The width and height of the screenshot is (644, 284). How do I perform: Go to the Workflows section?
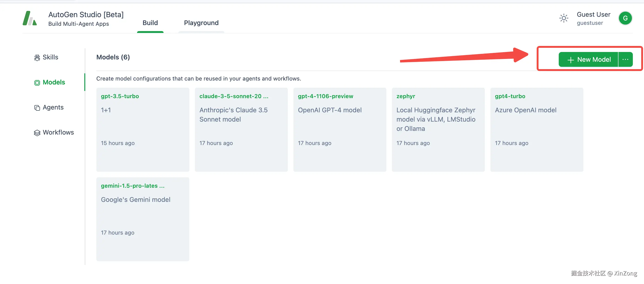58,132
